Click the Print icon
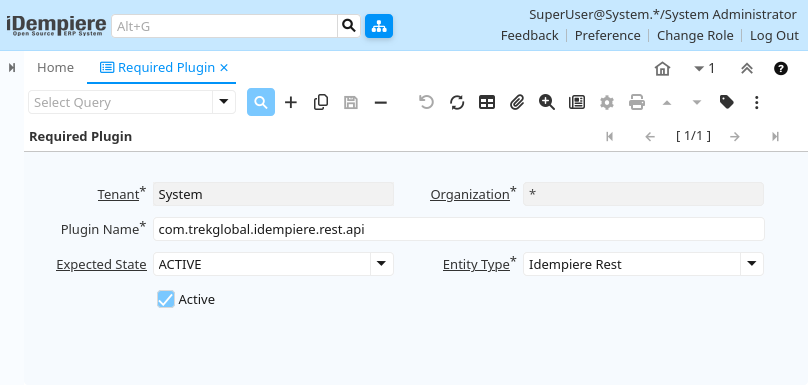 (637, 103)
